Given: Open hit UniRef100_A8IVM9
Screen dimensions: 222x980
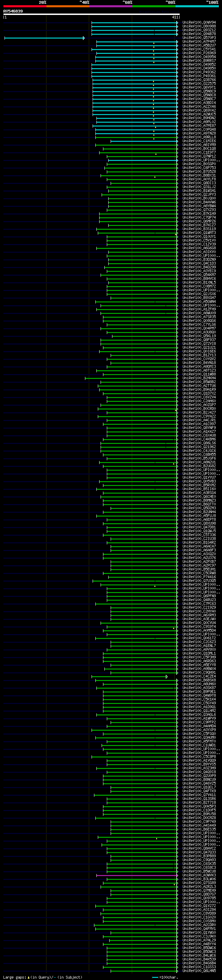Looking at the screenshot, I should click(199, 145).
